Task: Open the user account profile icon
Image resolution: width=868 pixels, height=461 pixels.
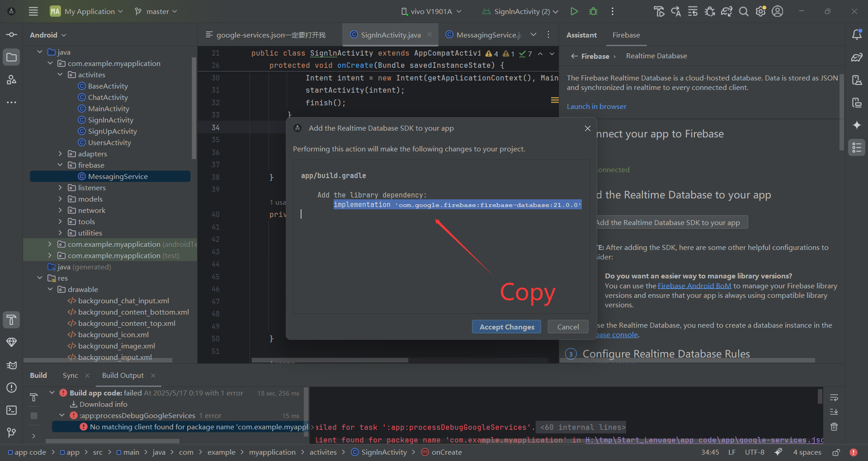Action: pos(778,11)
